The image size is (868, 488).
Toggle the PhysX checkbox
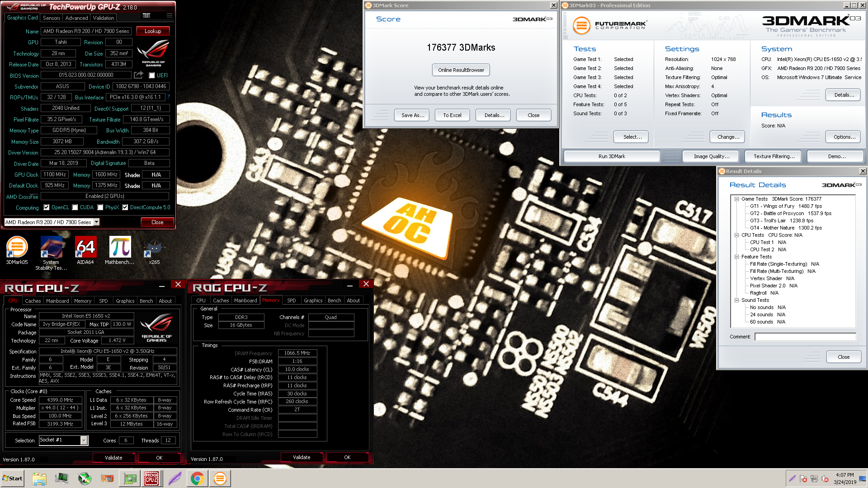100,207
